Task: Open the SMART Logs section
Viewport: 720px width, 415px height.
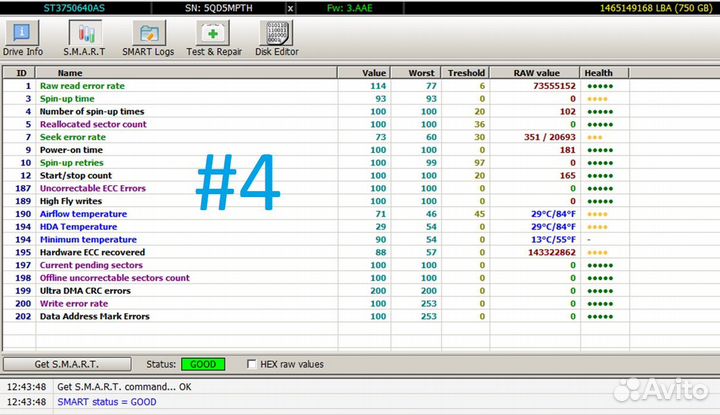Action: [x=148, y=39]
